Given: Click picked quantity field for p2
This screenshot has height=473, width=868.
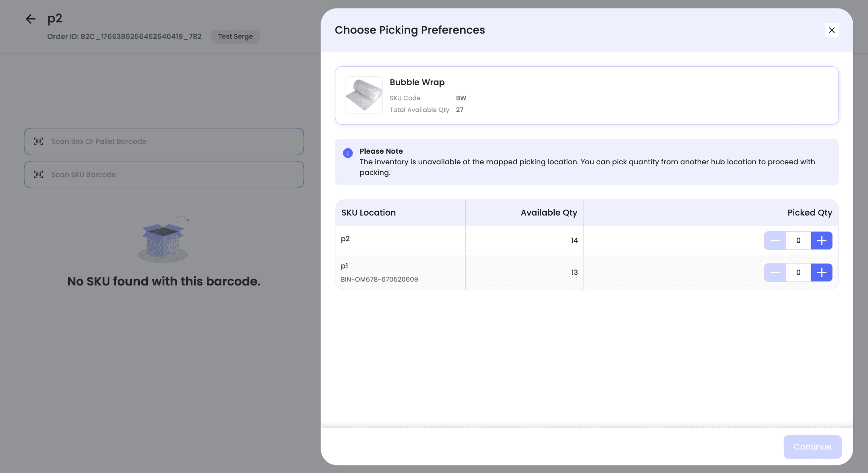Looking at the screenshot, I should [x=798, y=241].
